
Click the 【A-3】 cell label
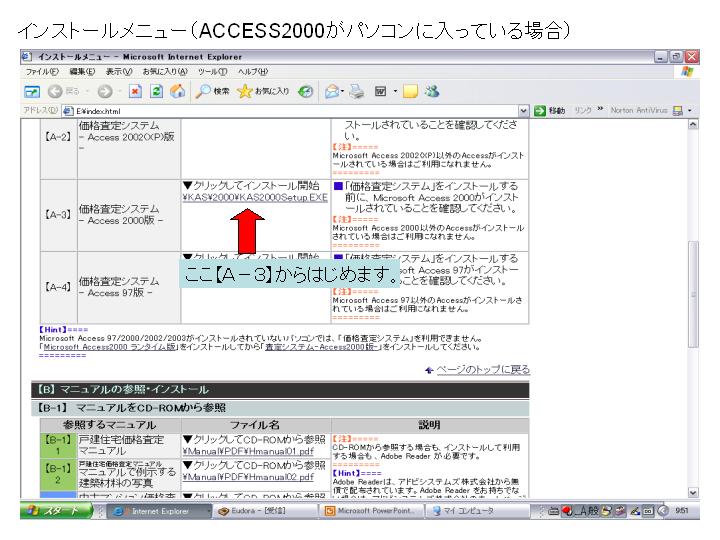58,214
